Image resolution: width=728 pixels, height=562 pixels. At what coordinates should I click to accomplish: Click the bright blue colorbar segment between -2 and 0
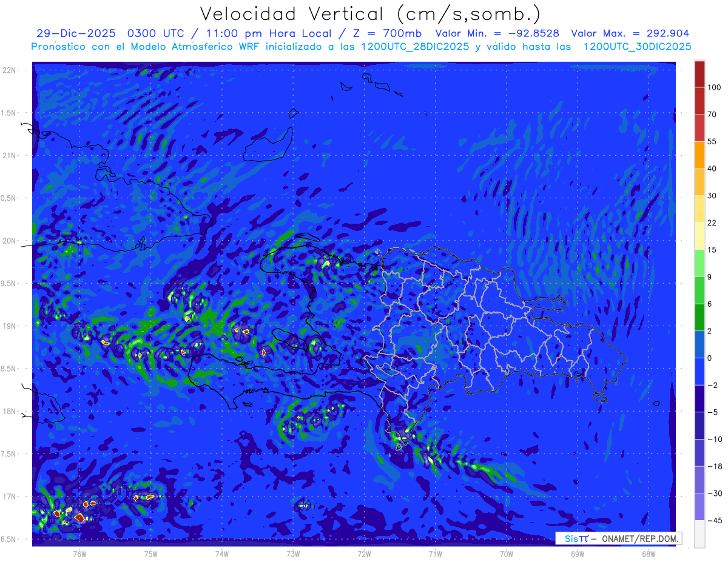[x=699, y=371]
